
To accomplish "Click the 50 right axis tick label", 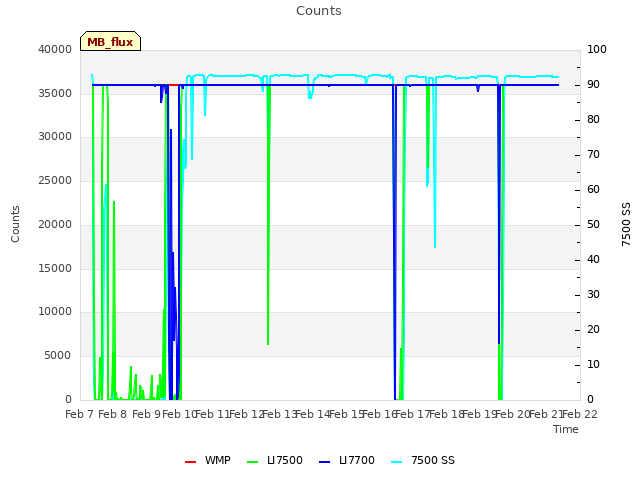I will click(x=593, y=224).
